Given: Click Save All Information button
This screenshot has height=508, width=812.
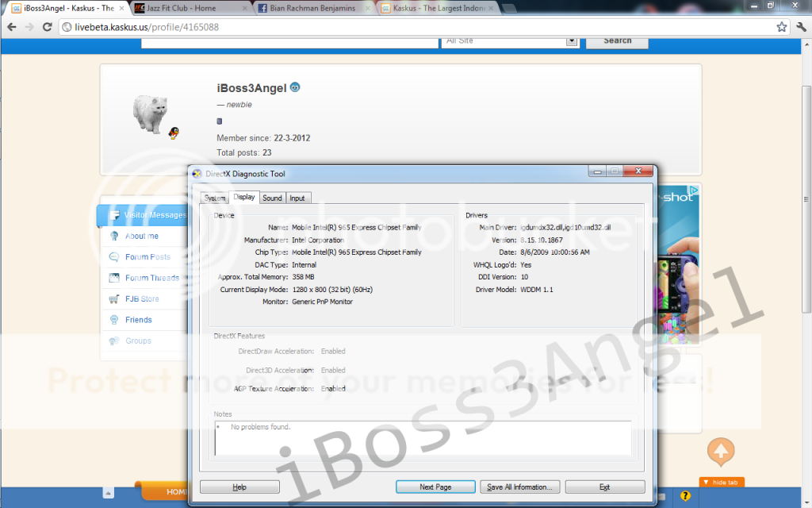Looking at the screenshot, I should pyautogui.click(x=520, y=487).
